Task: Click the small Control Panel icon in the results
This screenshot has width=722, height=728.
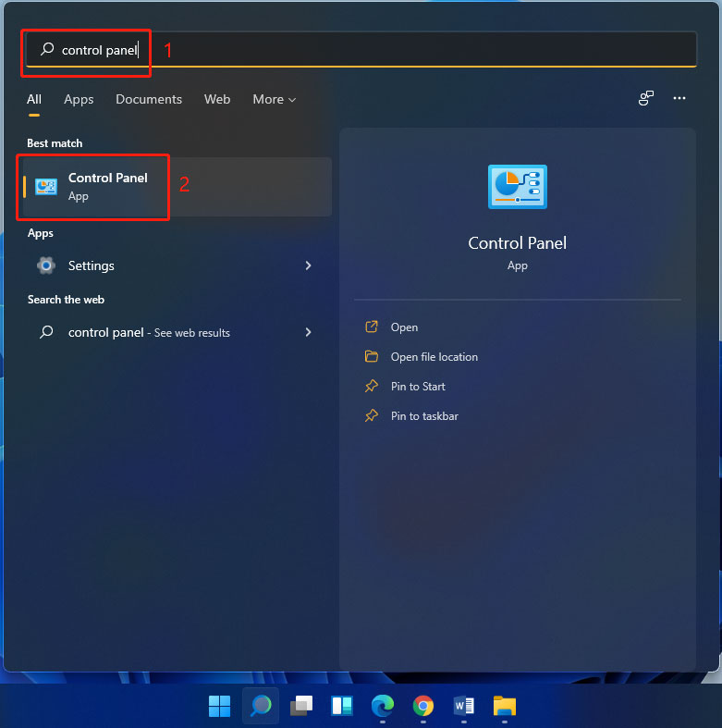Action: (46, 187)
